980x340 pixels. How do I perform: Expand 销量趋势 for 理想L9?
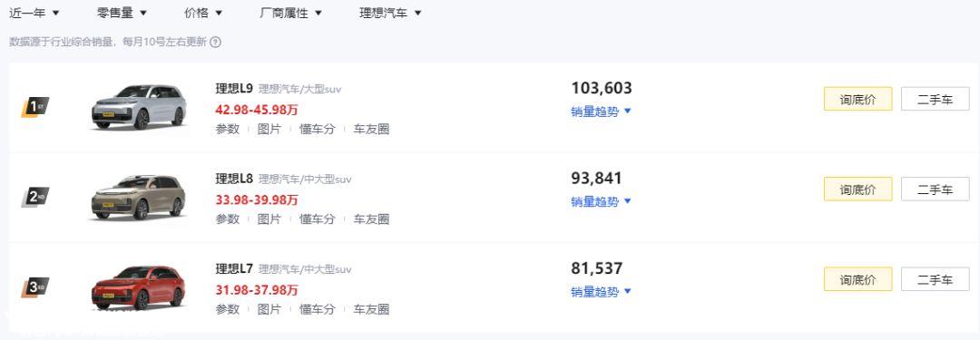point(602,112)
